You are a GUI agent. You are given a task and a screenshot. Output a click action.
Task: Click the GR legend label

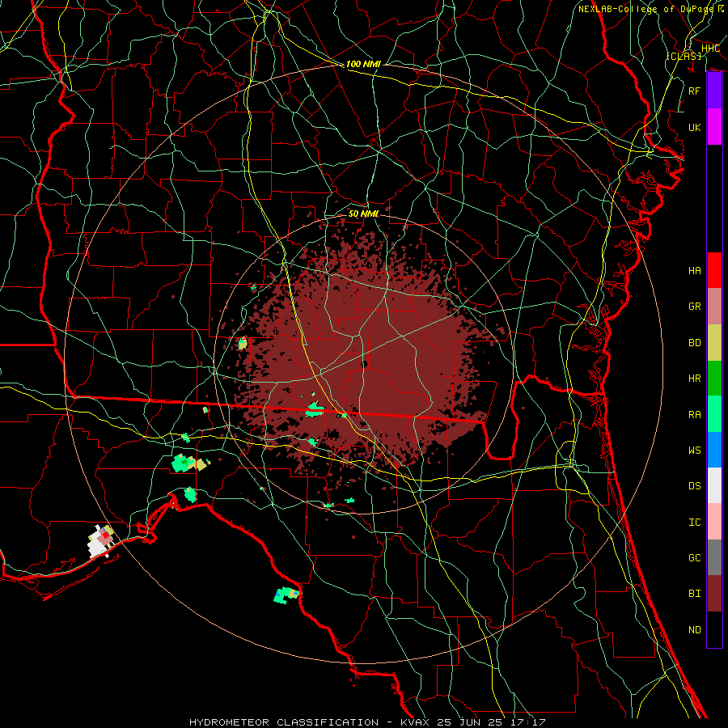pos(695,307)
